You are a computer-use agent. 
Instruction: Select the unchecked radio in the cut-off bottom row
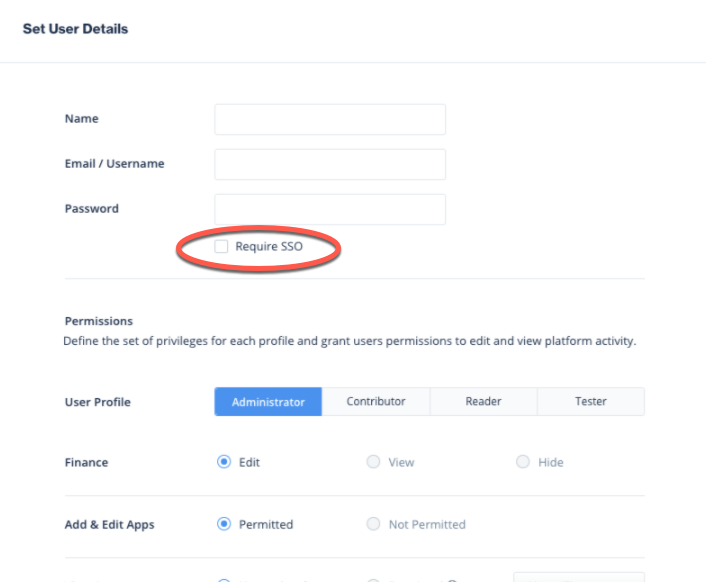(373, 580)
